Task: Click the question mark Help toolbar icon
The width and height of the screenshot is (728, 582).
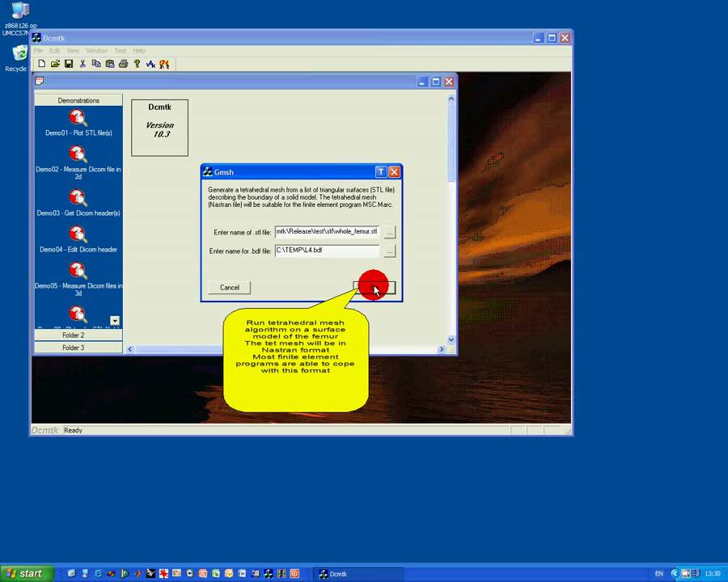Action: tap(137, 64)
